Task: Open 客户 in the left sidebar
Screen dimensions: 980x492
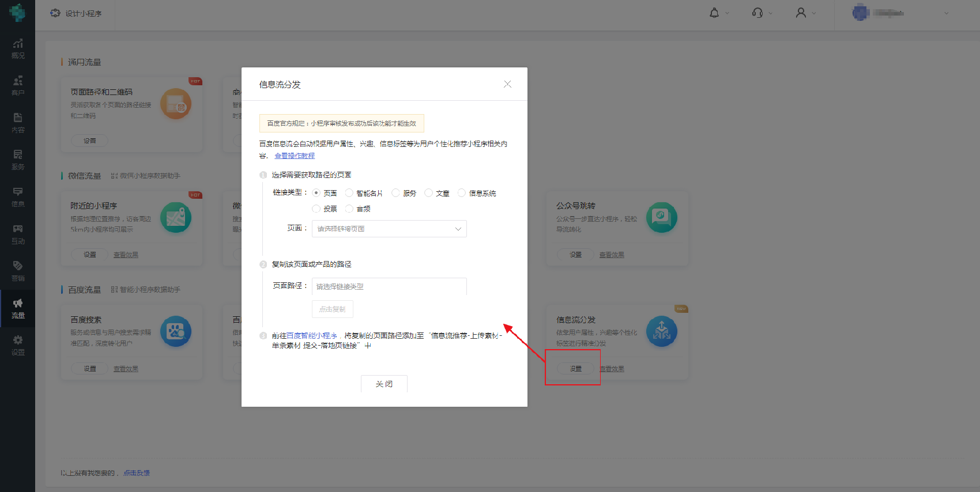Action: 18,86
